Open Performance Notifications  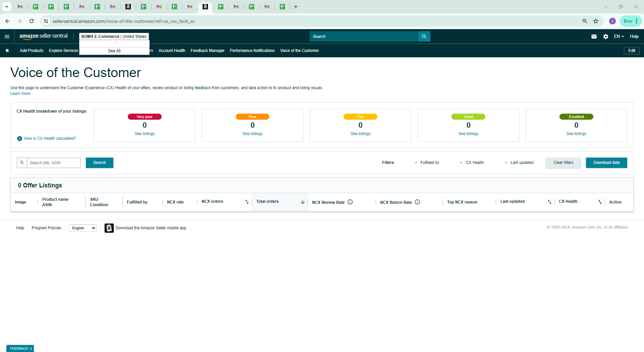pyautogui.click(x=252, y=51)
